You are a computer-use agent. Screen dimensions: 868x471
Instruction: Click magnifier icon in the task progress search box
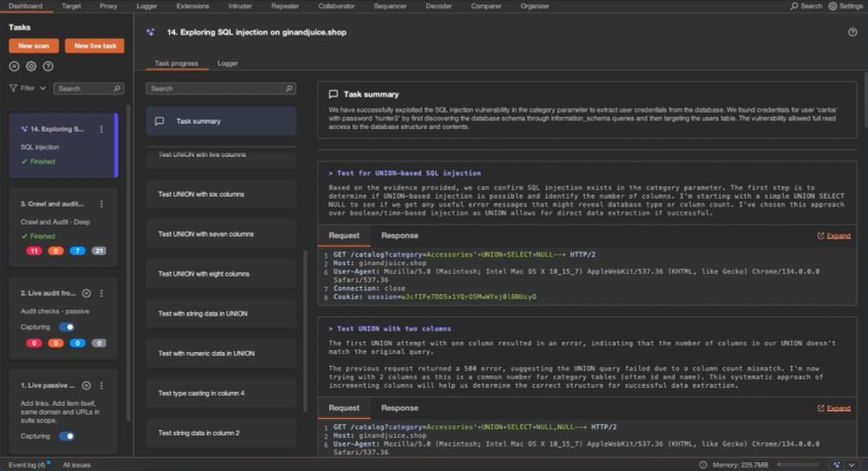pos(289,88)
